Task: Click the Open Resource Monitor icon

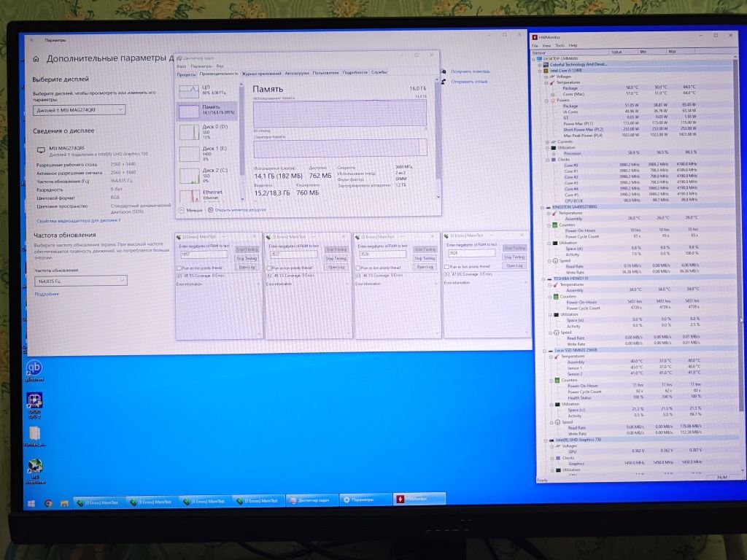Action: coord(211,210)
